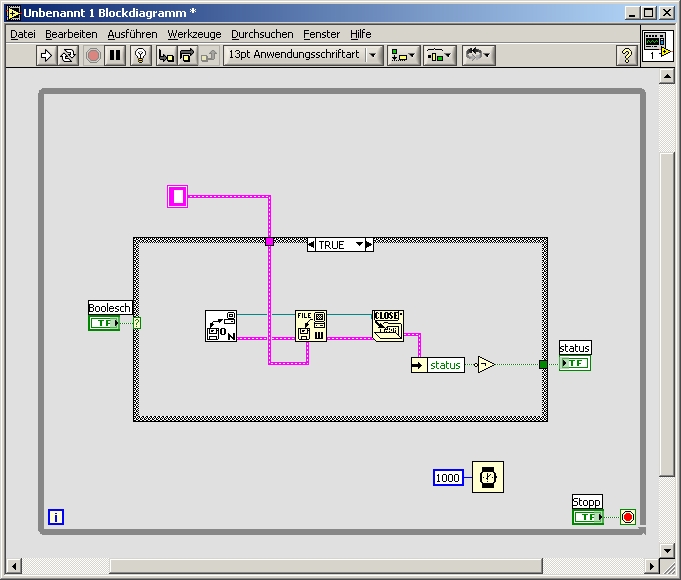The height and width of the screenshot is (580, 681).
Task: Select the Stopp boolean terminal
Action: coord(588,517)
